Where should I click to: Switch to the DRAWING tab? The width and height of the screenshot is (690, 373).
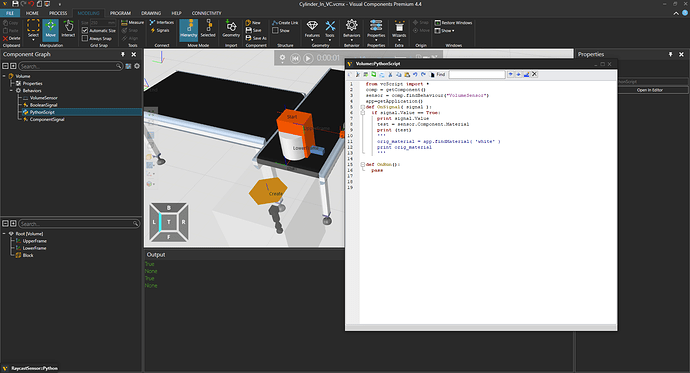coord(151,13)
